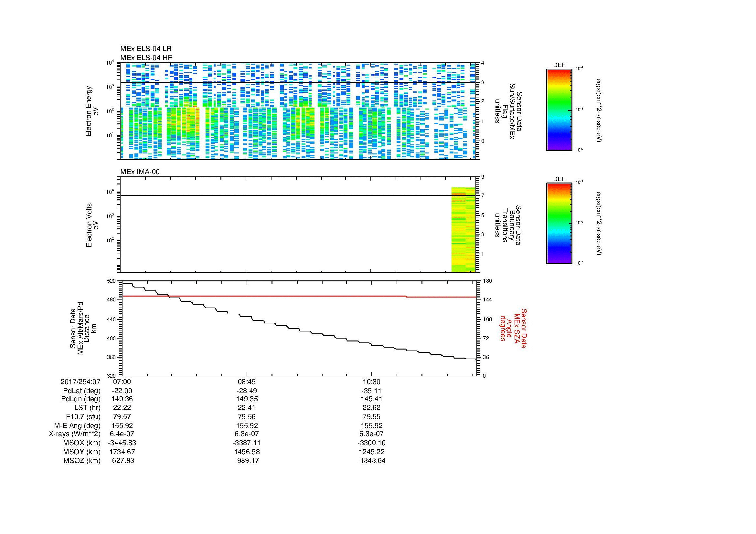Select the lower DEF color bar
Image resolution: width=756 pixels, height=534 pixels.
pos(559,224)
